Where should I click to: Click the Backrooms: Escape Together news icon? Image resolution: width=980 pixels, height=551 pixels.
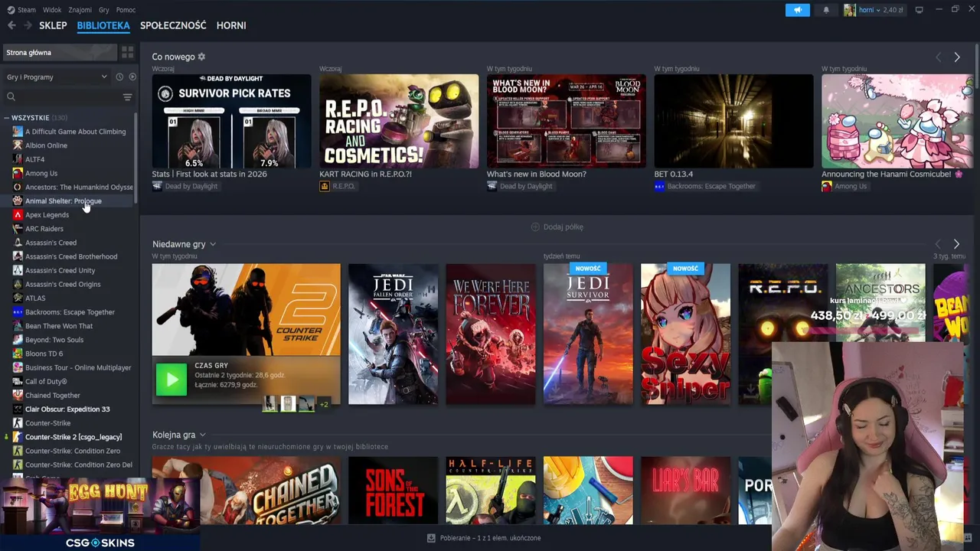tap(659, 186)
